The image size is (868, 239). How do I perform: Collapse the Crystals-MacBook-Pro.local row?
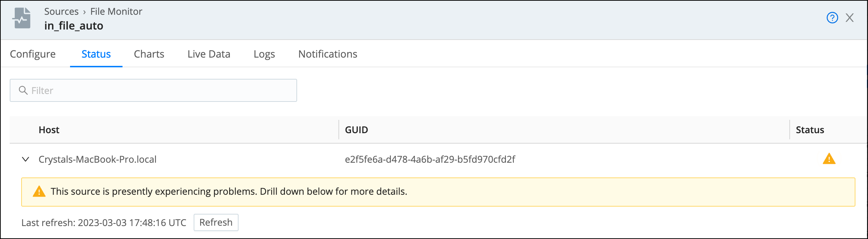click(x=26, y=159)
